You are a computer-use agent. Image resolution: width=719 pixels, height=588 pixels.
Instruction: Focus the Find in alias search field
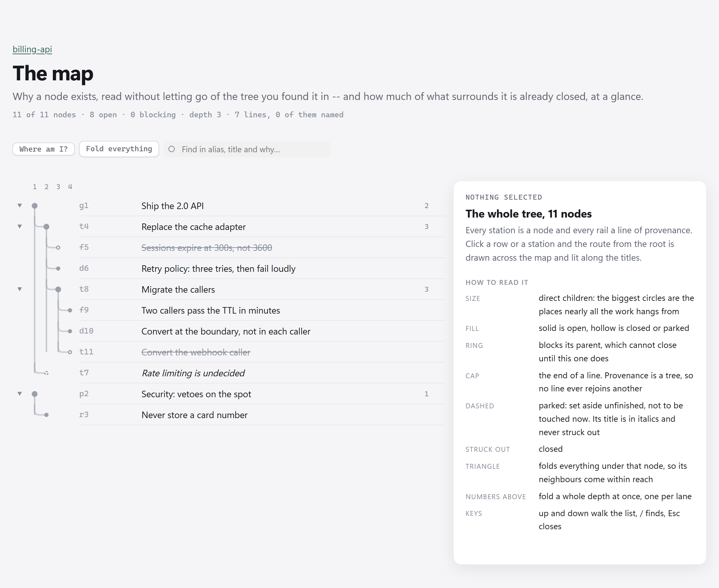click(247, 149)
